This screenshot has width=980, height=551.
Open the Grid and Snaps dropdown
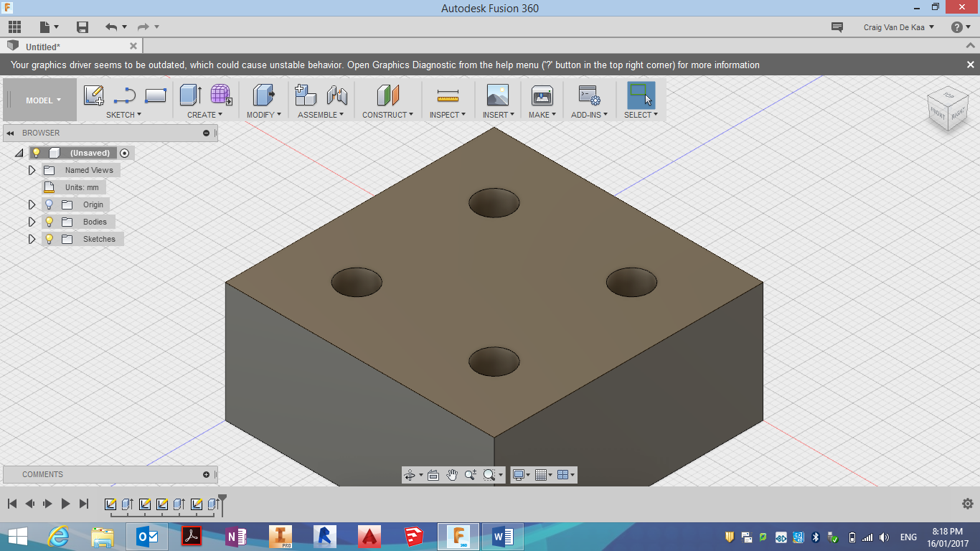click(544, 475)
